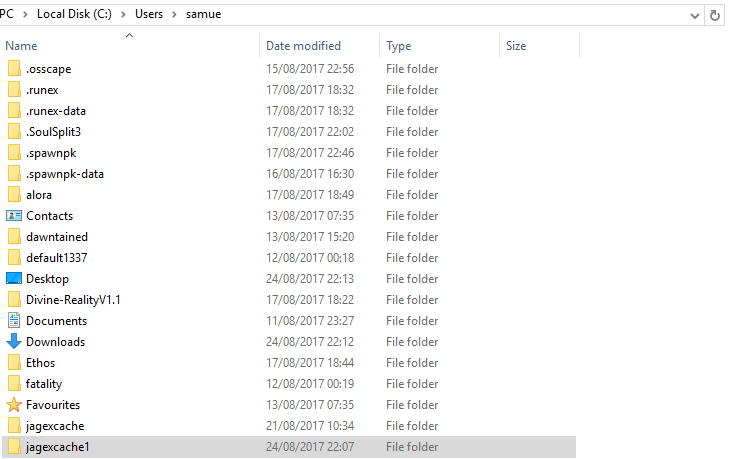This screenshot has height=459, width=733.
Task: Click the refresh icon beside address bar
Action: coord(714,15)
